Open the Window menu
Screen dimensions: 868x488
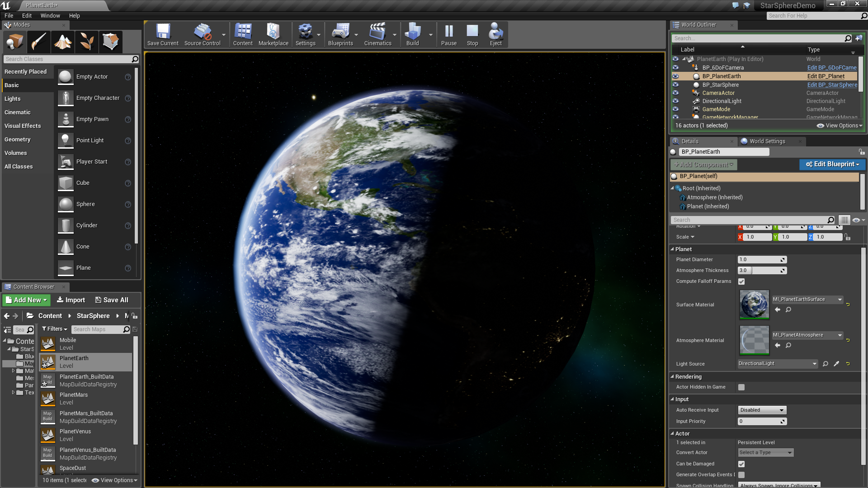[50, 15]
